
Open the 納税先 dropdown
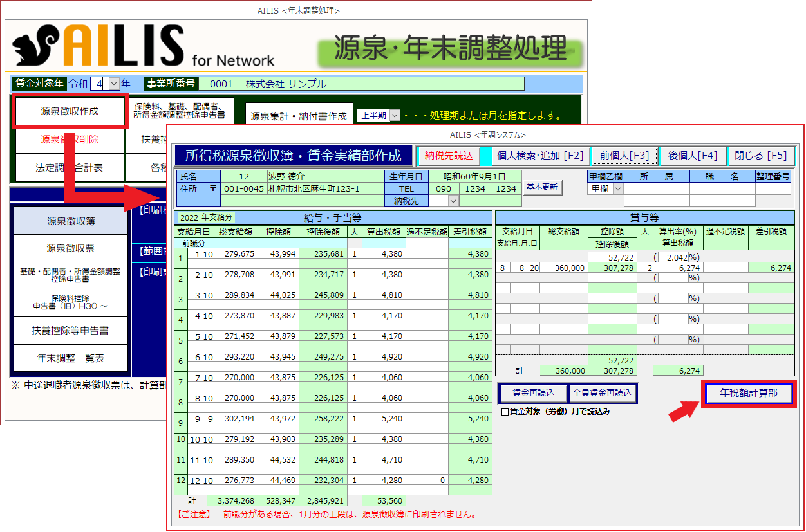point(453,201)
